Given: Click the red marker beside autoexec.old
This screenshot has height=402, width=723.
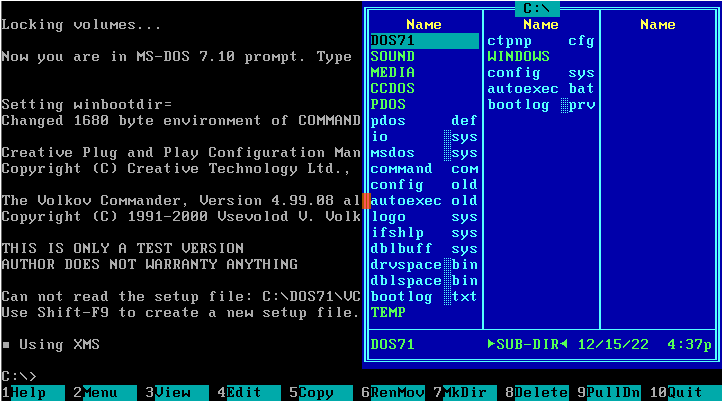Looking at the screenshot, I should point(366,201).
